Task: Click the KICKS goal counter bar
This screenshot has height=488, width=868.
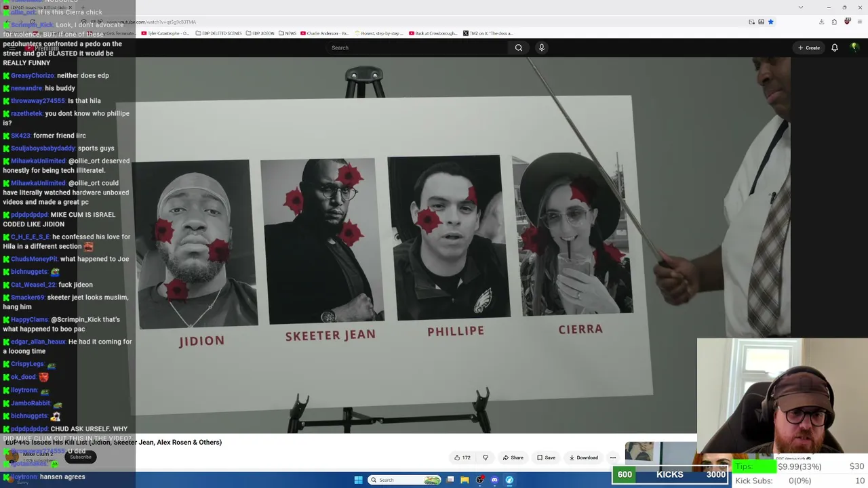Action: click(x=670, y=474)
